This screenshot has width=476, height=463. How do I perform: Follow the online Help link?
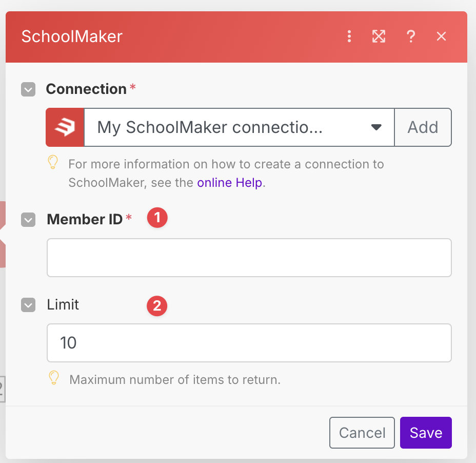click(229, 183)
